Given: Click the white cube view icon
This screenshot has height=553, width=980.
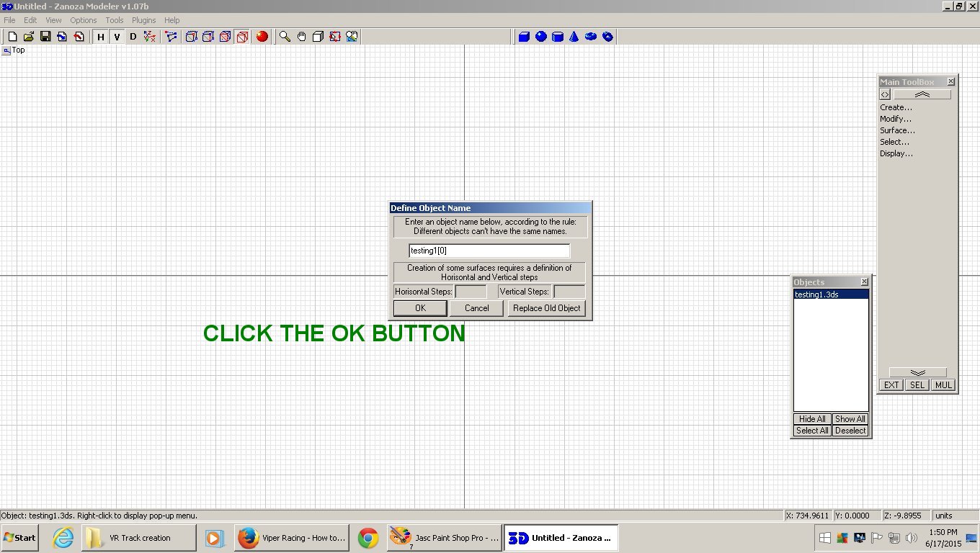Looking at the screenshot, I should [x=318, y=37].
